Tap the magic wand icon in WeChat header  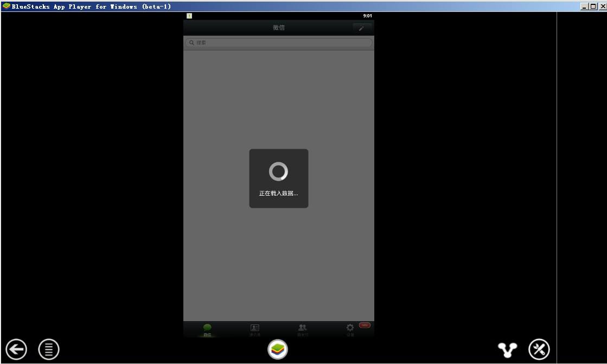tap(362, 28)
